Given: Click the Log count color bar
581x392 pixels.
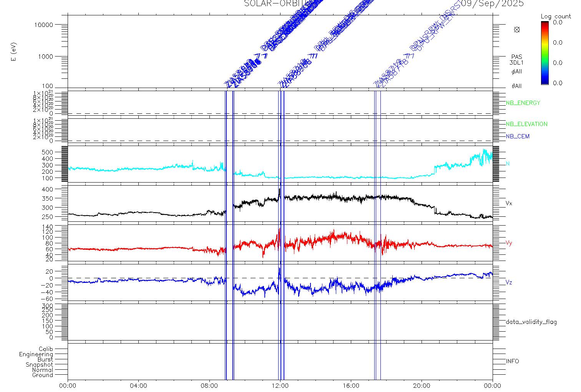Looking at the screenshot, I should click(x=545, y=53).
